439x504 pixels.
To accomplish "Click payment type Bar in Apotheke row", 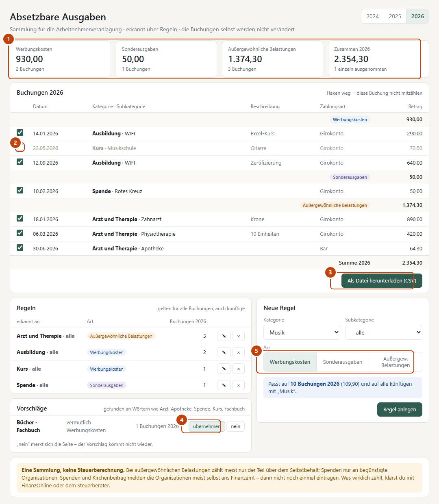I will pos(324,249).
